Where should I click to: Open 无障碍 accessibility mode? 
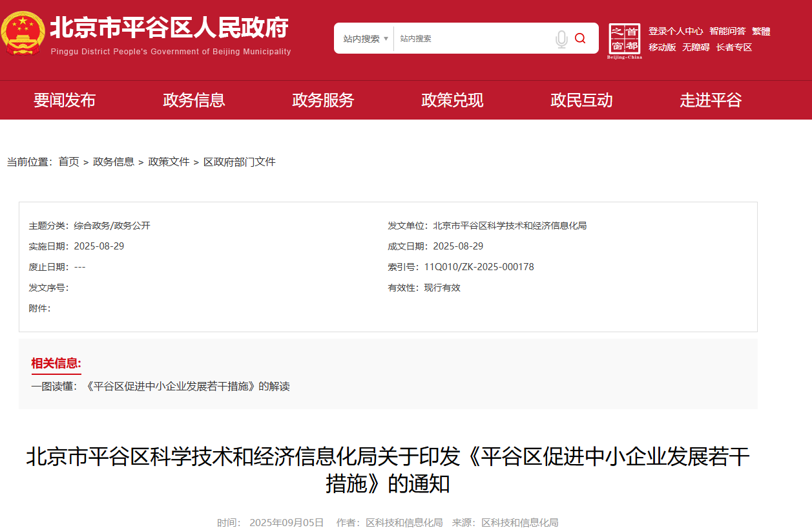tap(696, 47)
